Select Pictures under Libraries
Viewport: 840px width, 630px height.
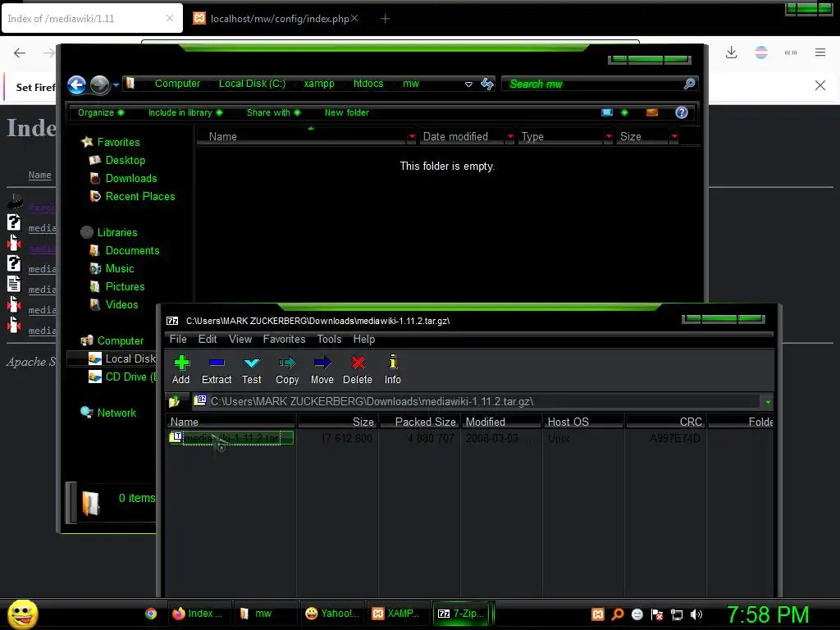pos(125,286)
